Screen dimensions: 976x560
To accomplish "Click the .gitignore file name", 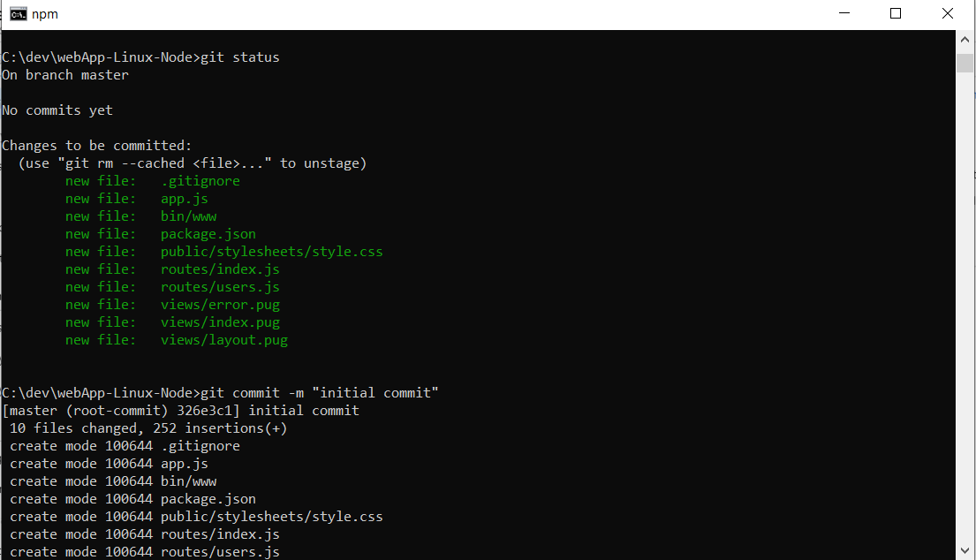I will click(200, 180).
